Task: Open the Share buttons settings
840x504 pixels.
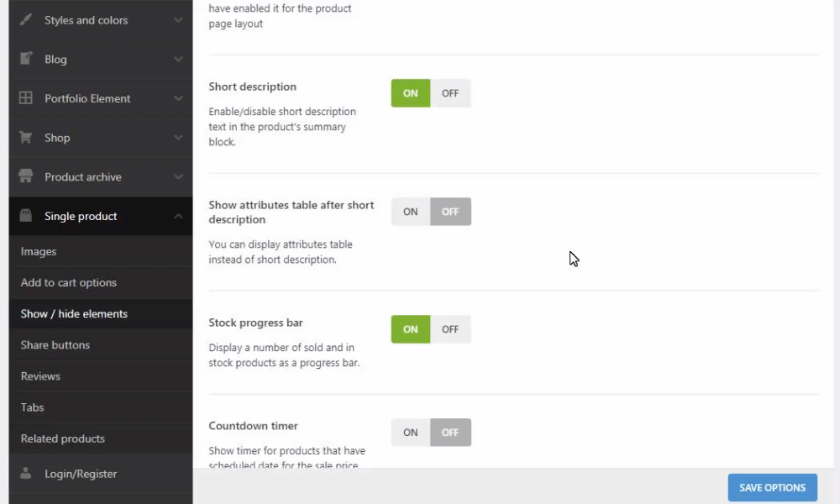Action: pyautogui.click(x=55, y=345)
